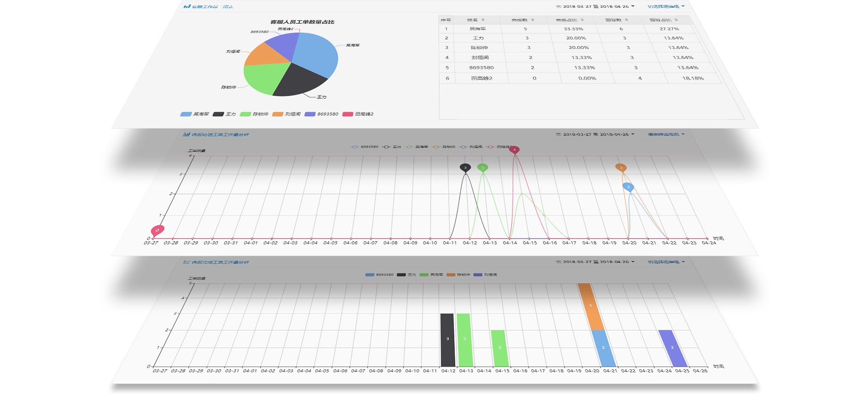Click the purple 8693580 pie slice
The width and height of the screenshot is (868, 406).
click(x=285, y=44)
